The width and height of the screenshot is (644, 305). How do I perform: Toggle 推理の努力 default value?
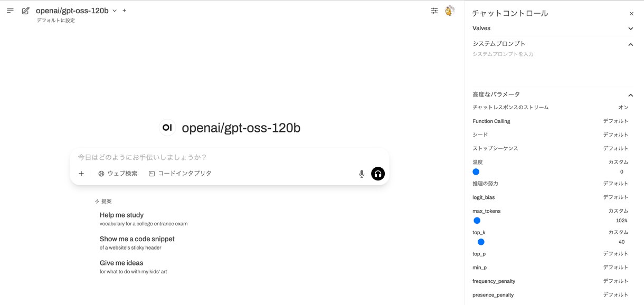(615, 184)
